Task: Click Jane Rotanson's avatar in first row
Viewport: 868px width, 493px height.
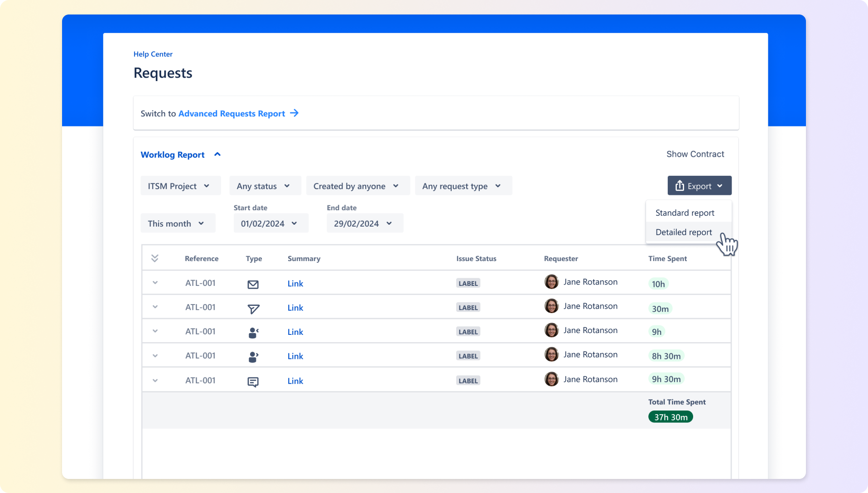Action: coord(551,282)
